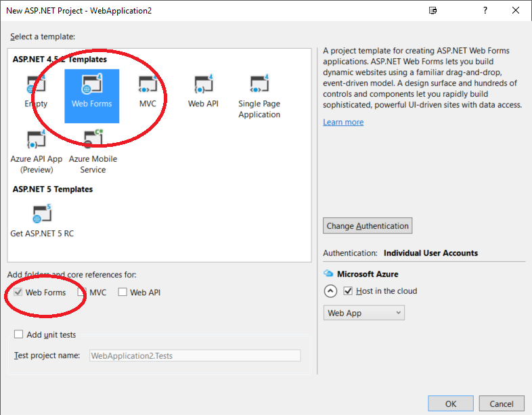Confirm with the OK button

coord(451,403)
